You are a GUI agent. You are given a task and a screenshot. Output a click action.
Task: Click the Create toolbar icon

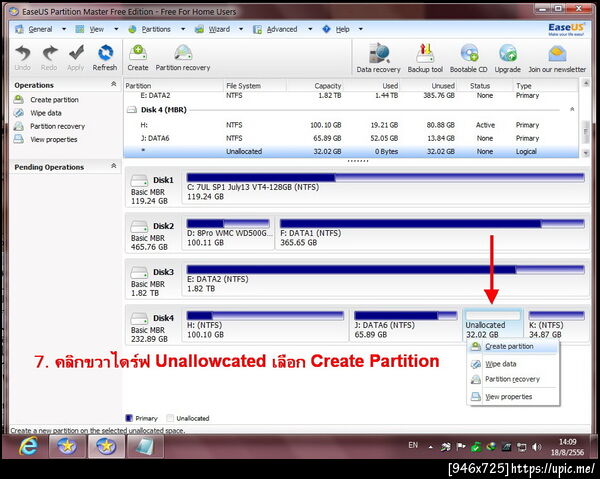[138, 53]
